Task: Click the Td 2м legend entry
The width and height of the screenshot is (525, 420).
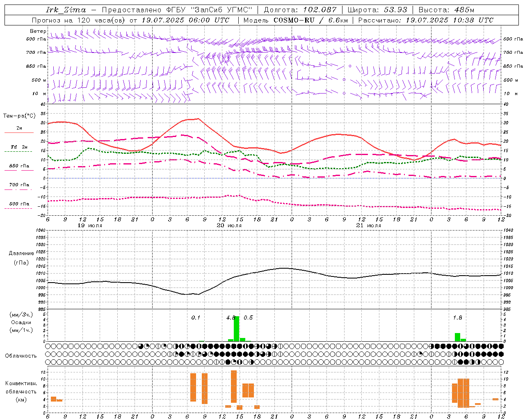Action: (19, 147)
